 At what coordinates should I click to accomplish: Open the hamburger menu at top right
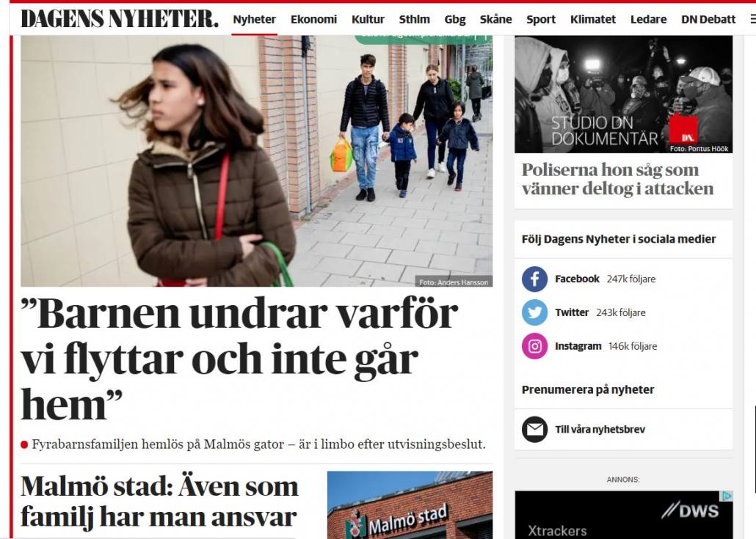pos(752,19)
